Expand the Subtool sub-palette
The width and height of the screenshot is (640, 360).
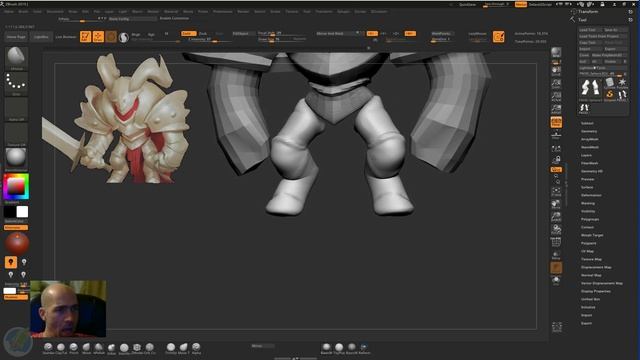tap(587, 123)
